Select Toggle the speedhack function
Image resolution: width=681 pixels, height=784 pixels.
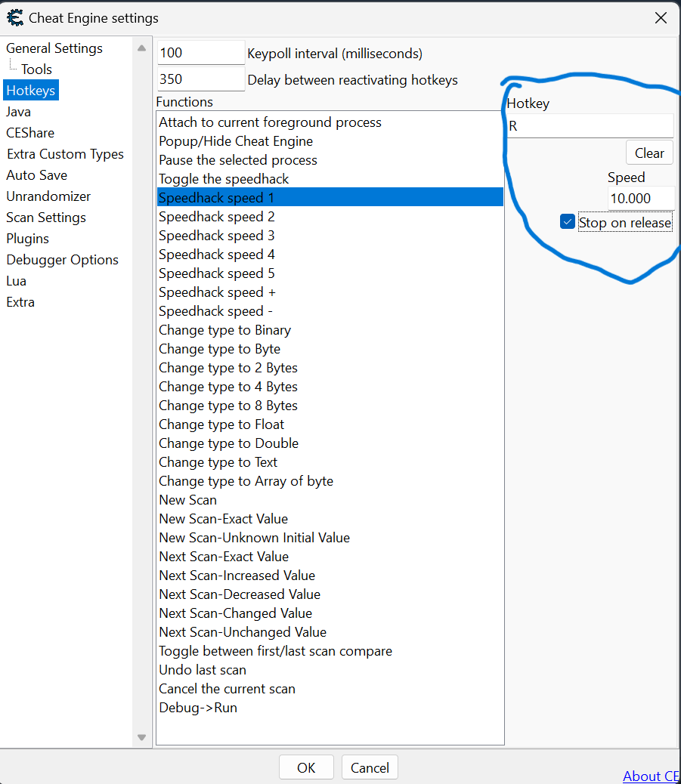pos(224,179)
